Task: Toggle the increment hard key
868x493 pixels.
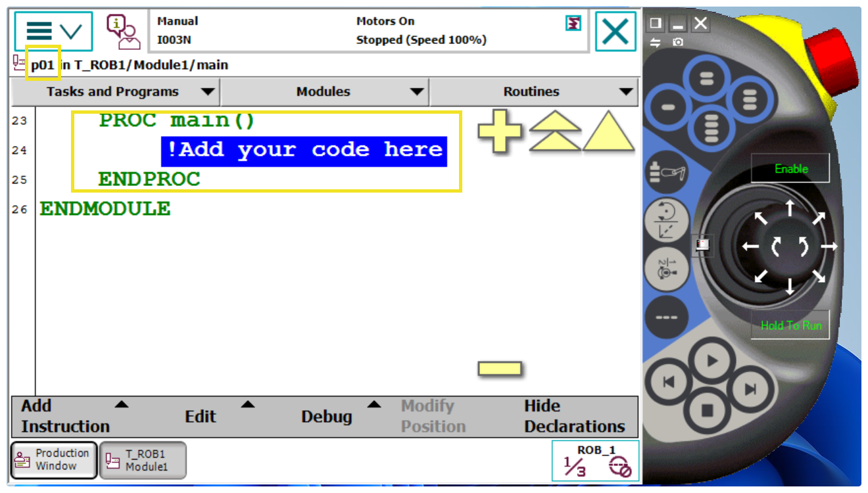Action: (667, 317)
